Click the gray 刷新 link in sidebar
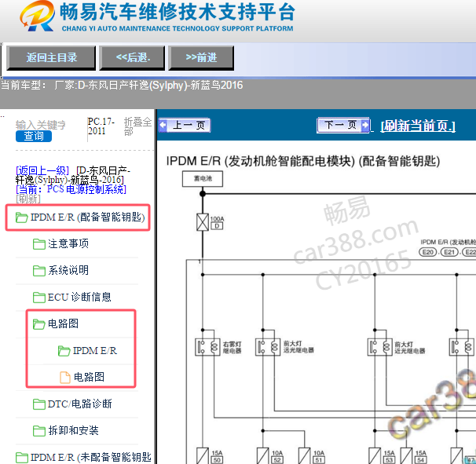The width and height of the screenshot is (476, 464). 28,199
